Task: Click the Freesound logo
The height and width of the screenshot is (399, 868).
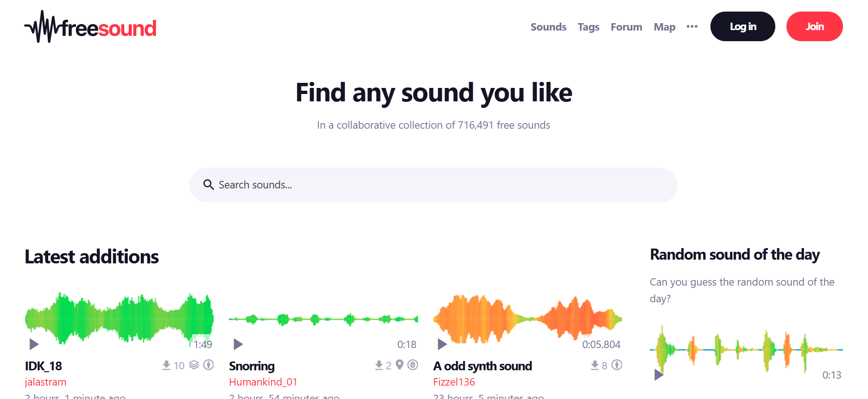Action: [91, 27]
